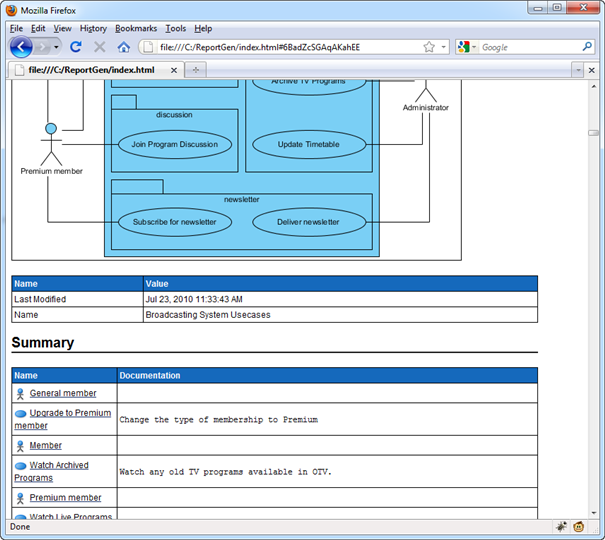Open the search engine selector dropdown
Screen dimensions: 605x540
[474, 47]
